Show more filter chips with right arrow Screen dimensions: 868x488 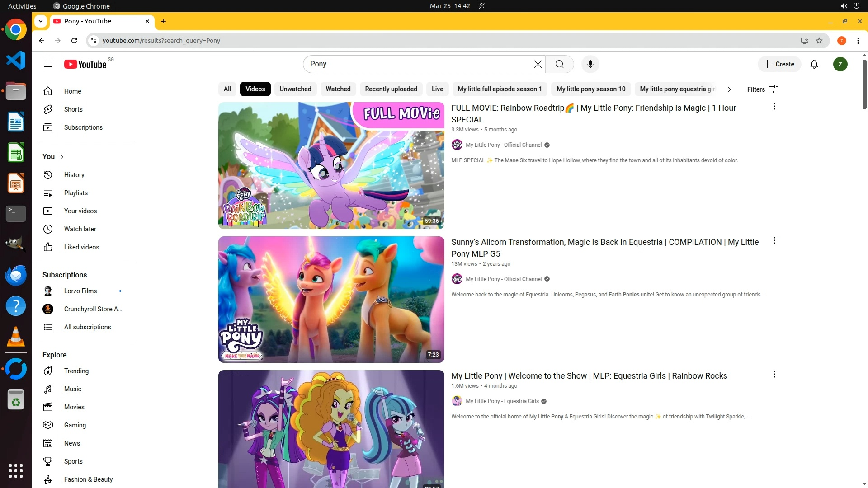pyautogui.click(x=729, y=89)
